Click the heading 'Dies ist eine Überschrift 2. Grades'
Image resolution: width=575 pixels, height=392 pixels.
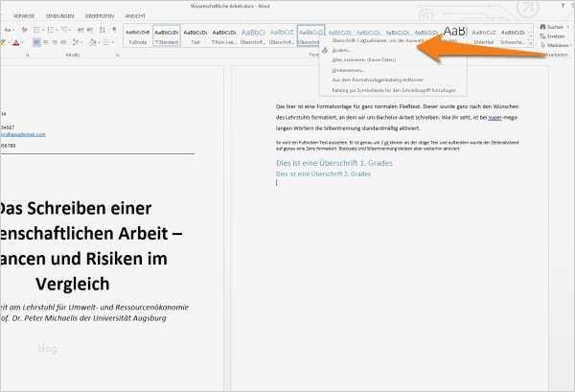pyautogui.click(x=323, y=173)
